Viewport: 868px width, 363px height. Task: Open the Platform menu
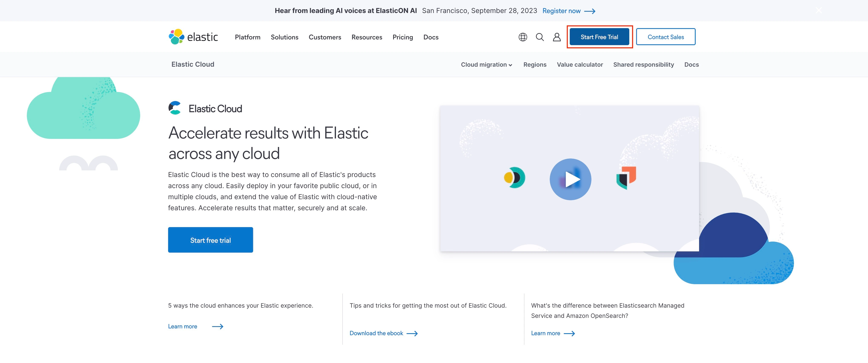(247, 37)
